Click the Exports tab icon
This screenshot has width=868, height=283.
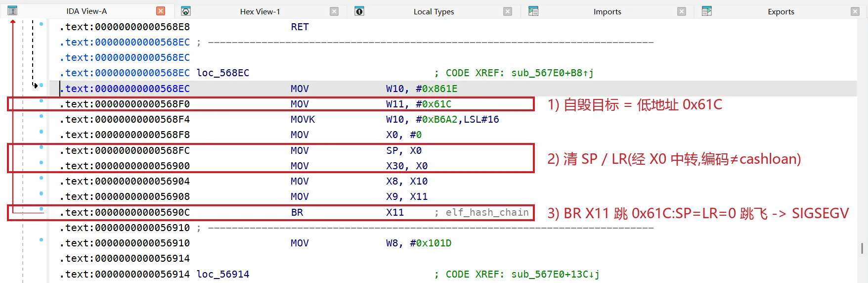coord(707,11)
